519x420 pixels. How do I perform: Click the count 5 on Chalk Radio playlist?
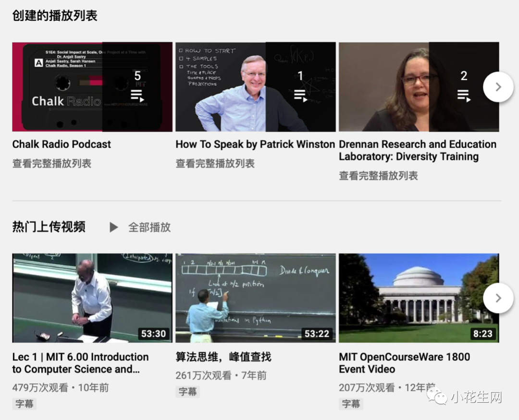point(137,76)
